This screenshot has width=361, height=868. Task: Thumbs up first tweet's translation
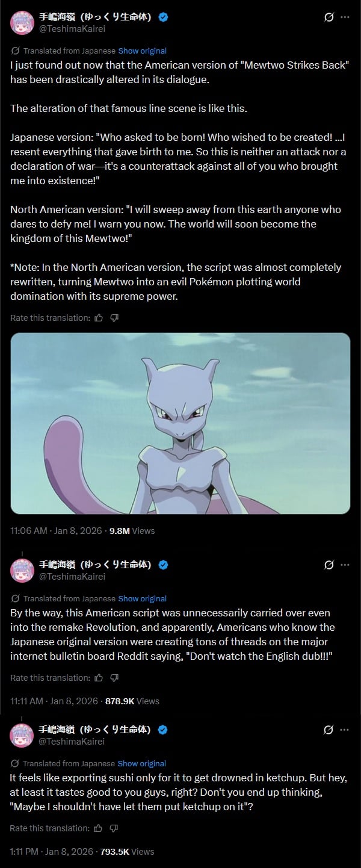tap(99, 318)
